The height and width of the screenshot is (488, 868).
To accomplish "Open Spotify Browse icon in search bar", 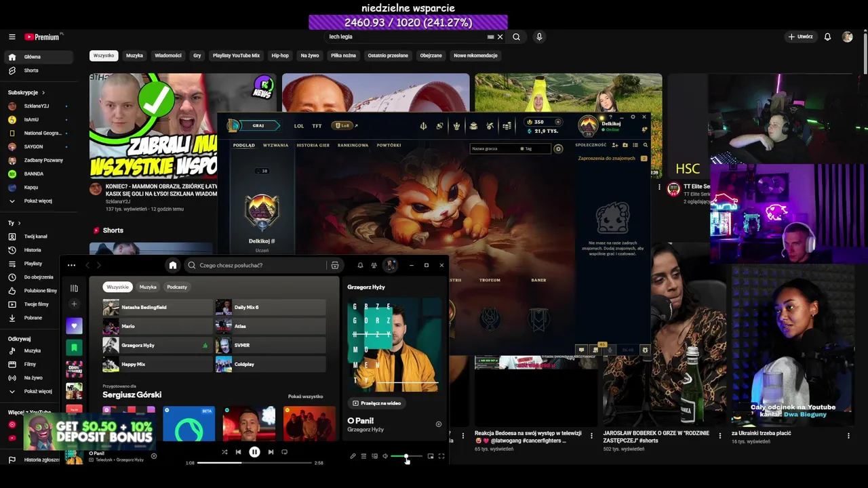I will pos(334,265).
